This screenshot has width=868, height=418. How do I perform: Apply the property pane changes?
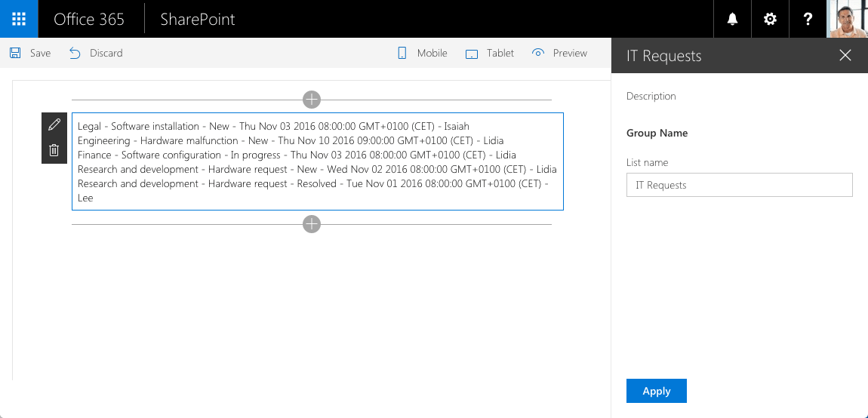(657, 391)
